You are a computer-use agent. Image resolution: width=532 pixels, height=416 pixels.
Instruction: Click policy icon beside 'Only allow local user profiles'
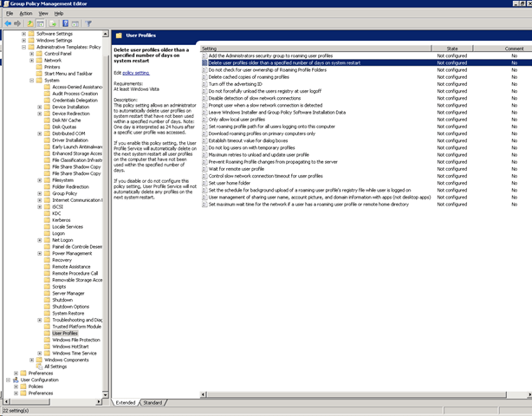point(204,120)
